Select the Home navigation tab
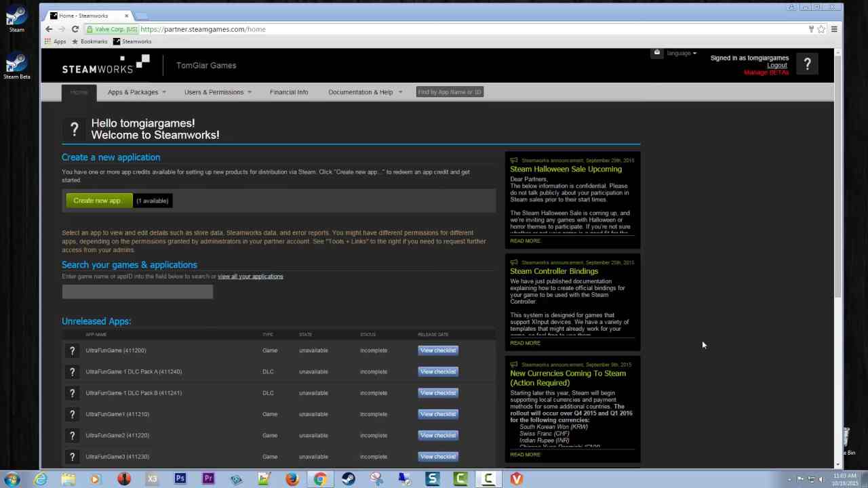The width and height of the screenshot is (868, 488). [x=79, y=92]
